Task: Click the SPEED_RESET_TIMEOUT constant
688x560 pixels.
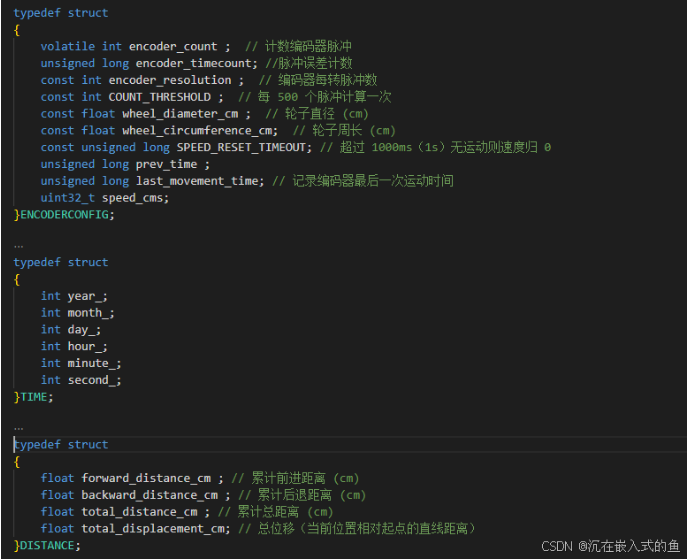Action: 241,147
